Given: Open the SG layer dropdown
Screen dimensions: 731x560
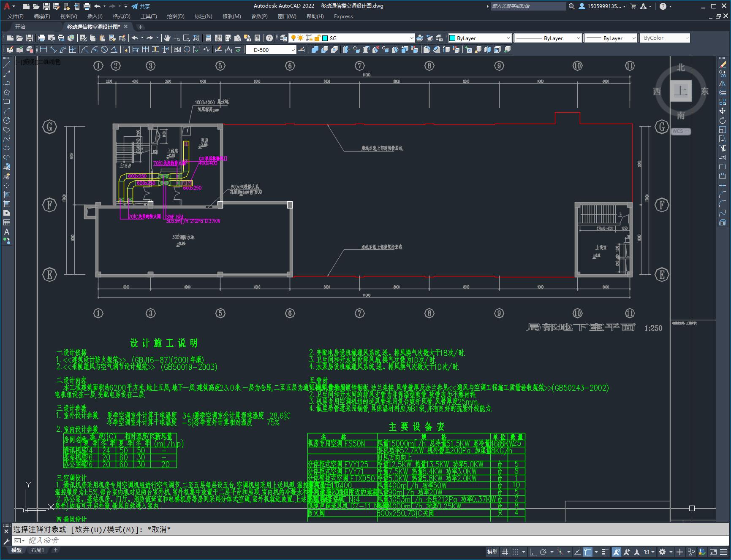Looking at the screenshot, I should pyautogui.click(x=412, y=38).
